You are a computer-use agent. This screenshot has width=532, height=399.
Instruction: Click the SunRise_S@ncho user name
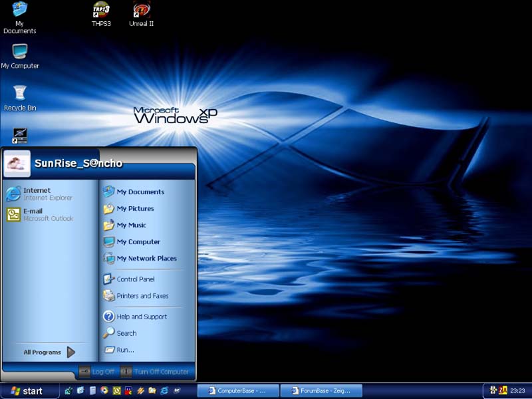click(78, 163)
